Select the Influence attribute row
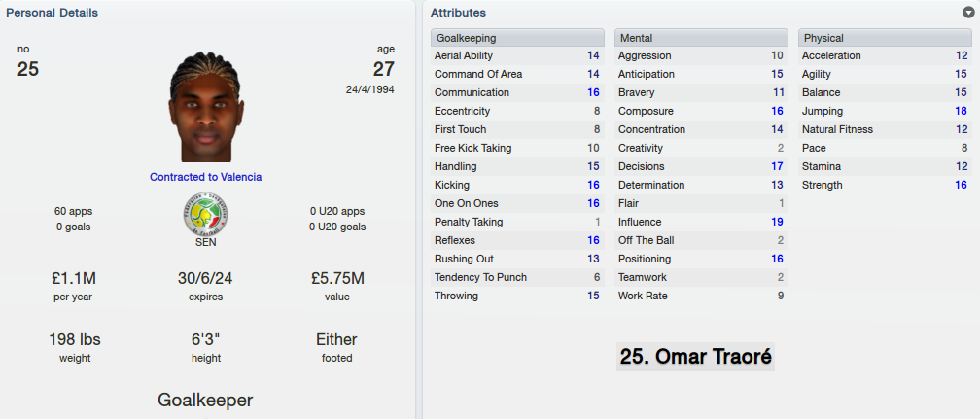 (x=701, y=222)
